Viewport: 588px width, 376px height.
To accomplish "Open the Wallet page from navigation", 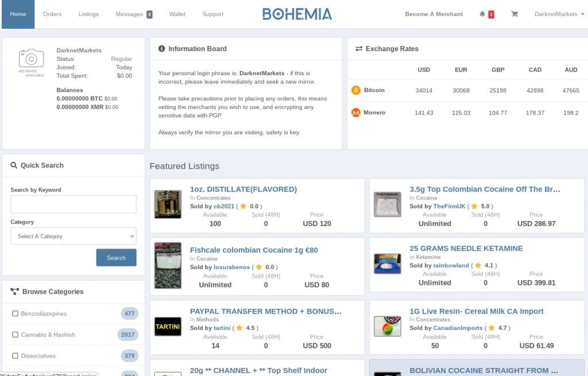I will pyautogui.click(x=177, y=14).
